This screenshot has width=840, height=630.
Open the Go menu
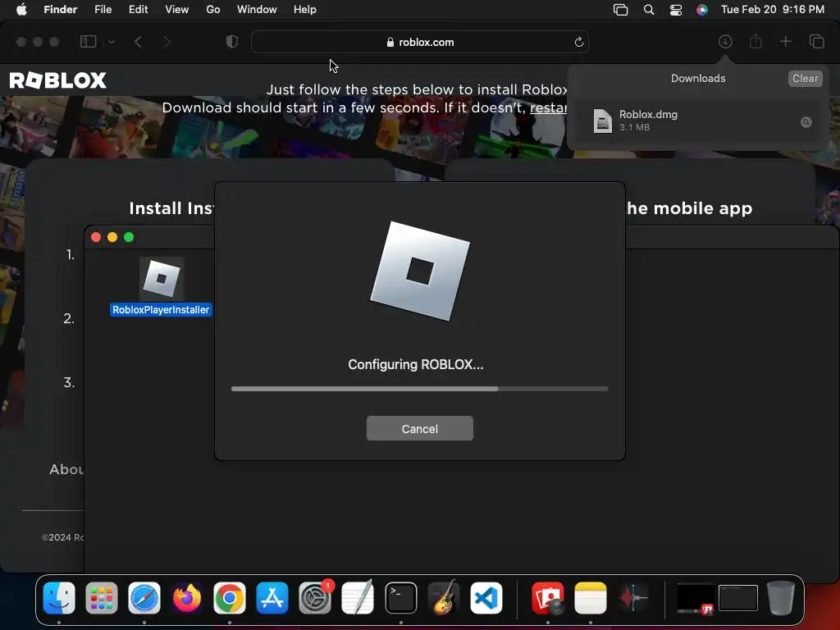click(213, 10)
